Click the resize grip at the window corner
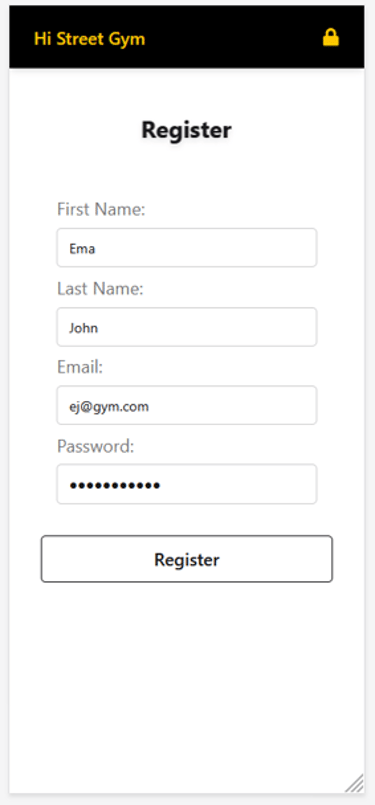 coord(355,783)
